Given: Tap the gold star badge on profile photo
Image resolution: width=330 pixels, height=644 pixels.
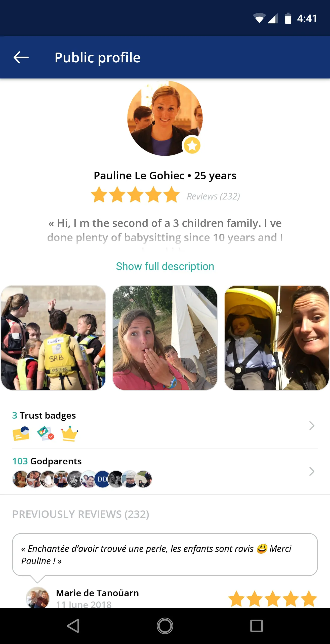Looking at the screenshot, I should (x=192, y=145).
